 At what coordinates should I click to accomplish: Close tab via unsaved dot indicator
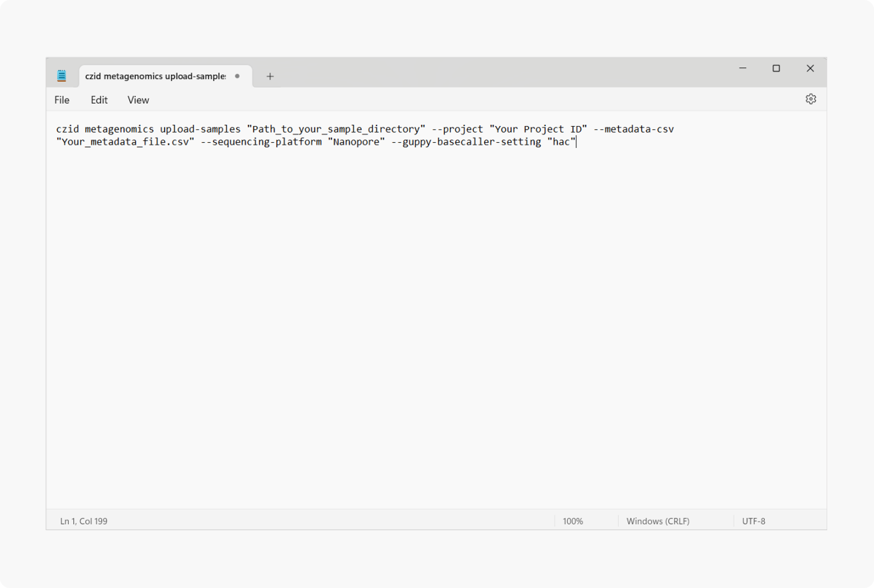pos(237,76)
